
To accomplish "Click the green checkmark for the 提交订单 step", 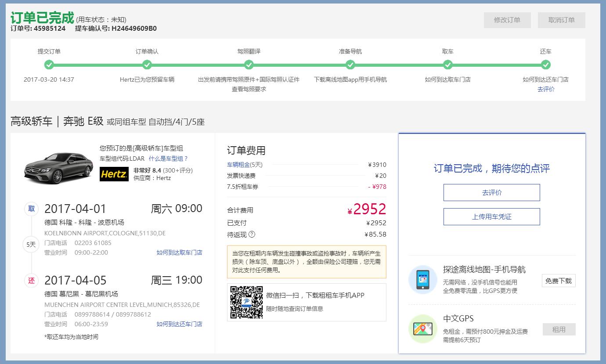I will (48, 64).
